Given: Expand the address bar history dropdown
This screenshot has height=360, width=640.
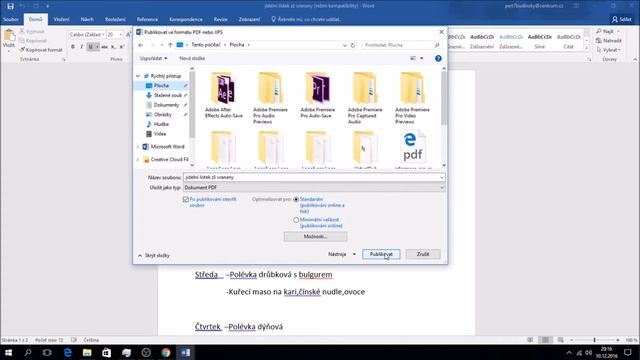Looking at the screenshot, I should click(345, 45).
